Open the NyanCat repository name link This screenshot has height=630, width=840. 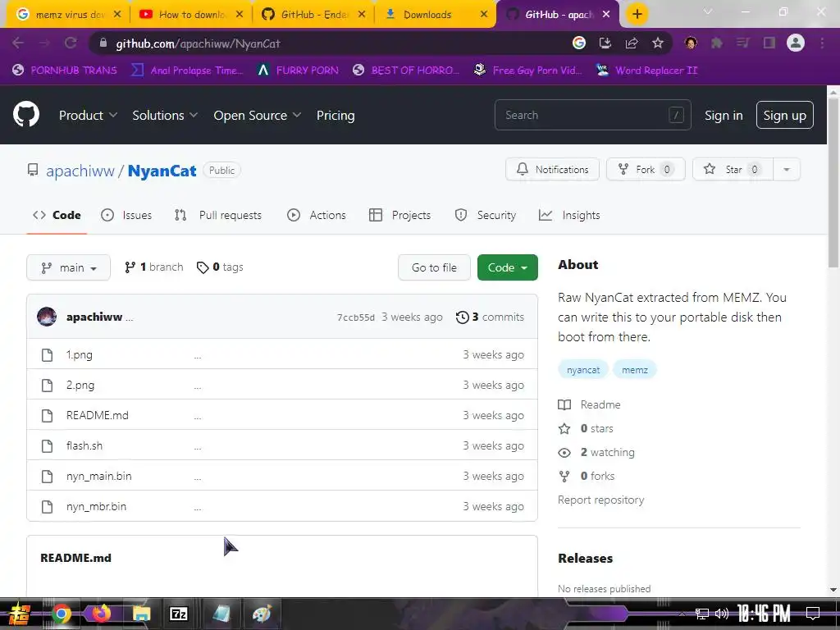coord(162,171)
